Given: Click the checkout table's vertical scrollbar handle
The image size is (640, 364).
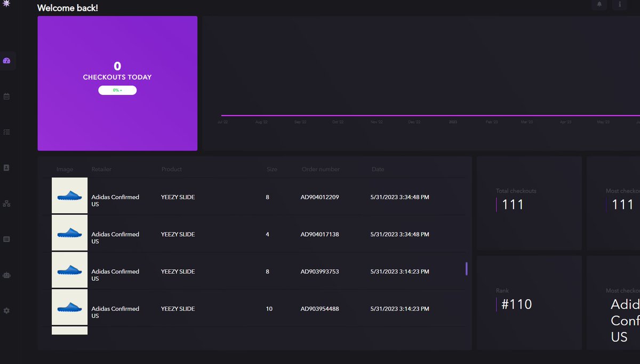Looking at the screenshot, I should (467, 269).
